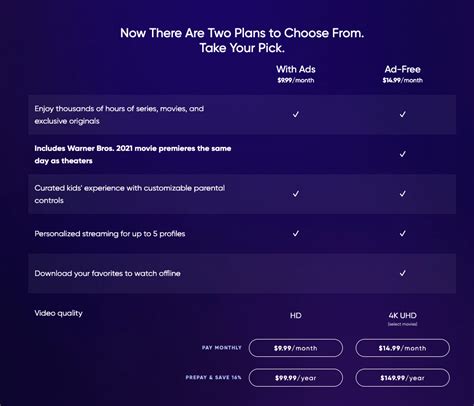474x406 pixels.
Task: Click Ad-Free checkmark for offline downloads
Action: [403, 273]
